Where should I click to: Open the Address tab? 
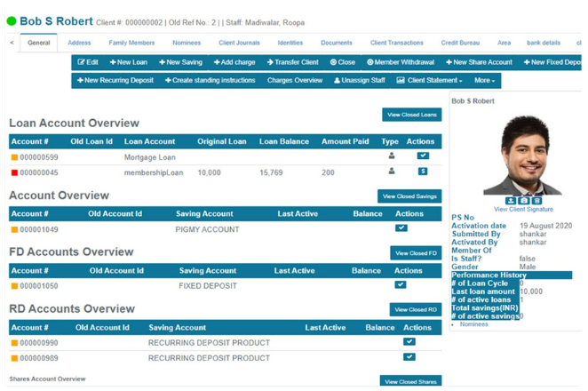79,43
